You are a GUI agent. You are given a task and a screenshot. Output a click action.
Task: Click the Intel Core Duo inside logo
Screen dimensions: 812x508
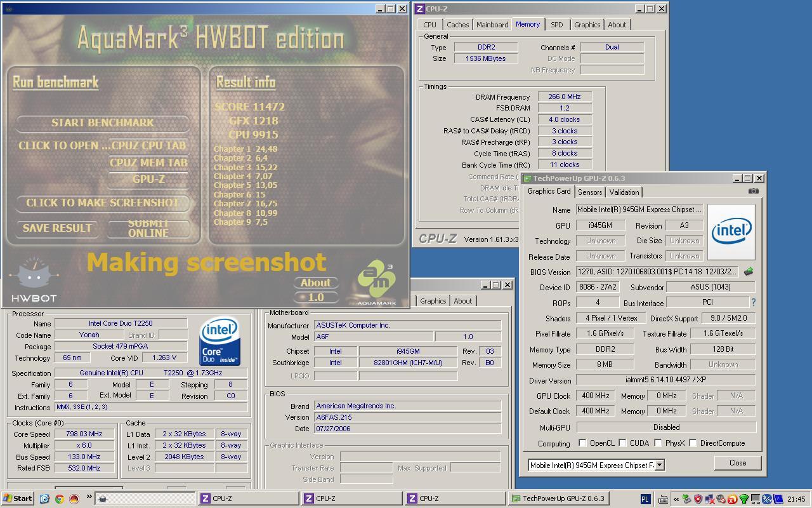coord(219,342)
